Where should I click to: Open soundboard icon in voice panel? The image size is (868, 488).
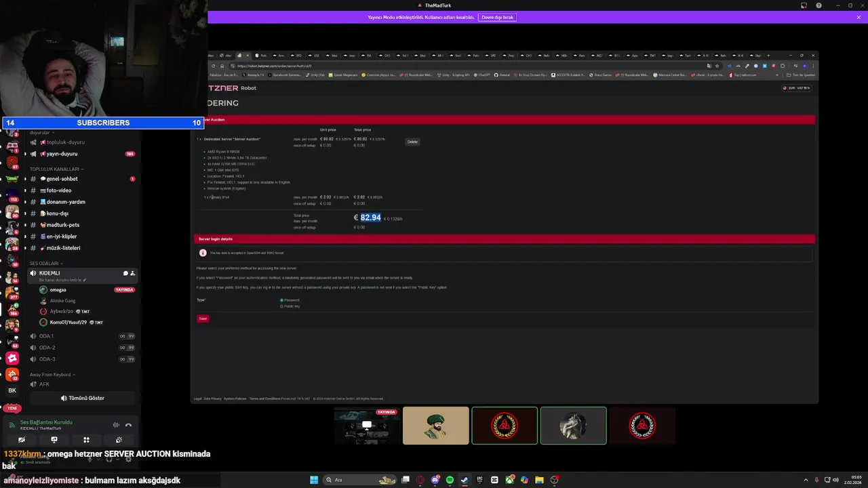(x=119, y=440)
